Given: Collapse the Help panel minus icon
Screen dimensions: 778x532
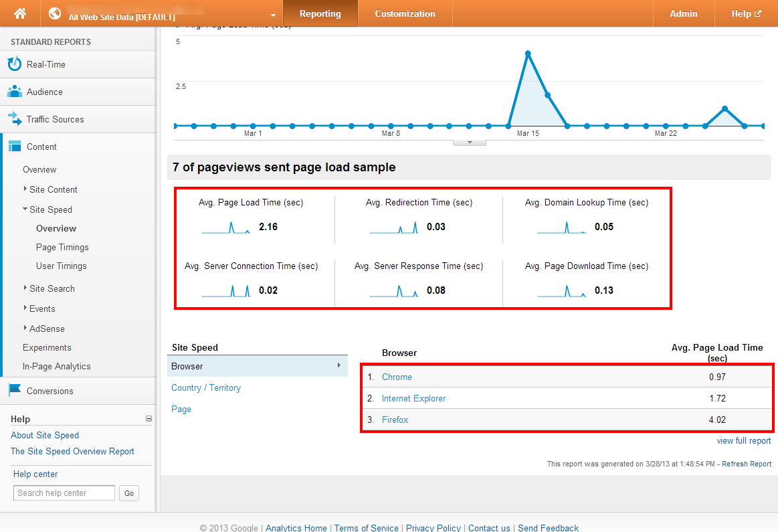Looking at the screenshot, I should (x=149, y=419).
